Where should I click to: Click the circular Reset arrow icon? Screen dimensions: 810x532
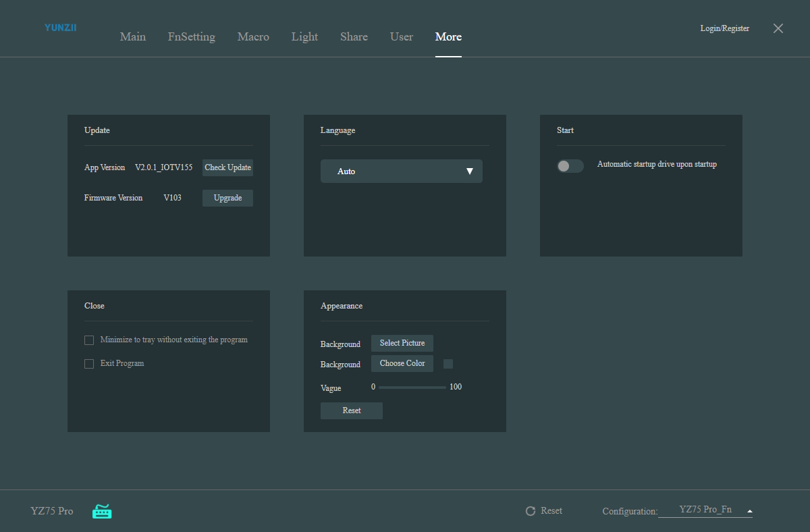531,511
